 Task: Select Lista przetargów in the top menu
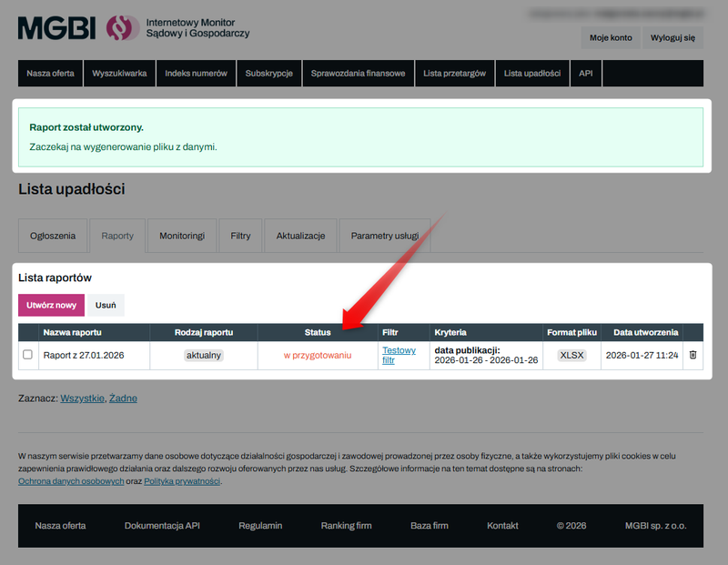coord(454,74)
